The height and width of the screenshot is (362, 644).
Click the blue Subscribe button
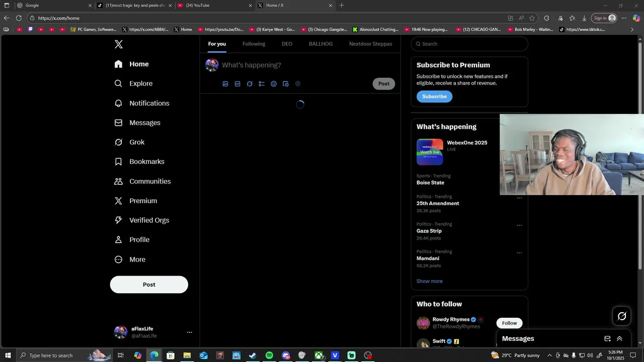pos(434,97)
